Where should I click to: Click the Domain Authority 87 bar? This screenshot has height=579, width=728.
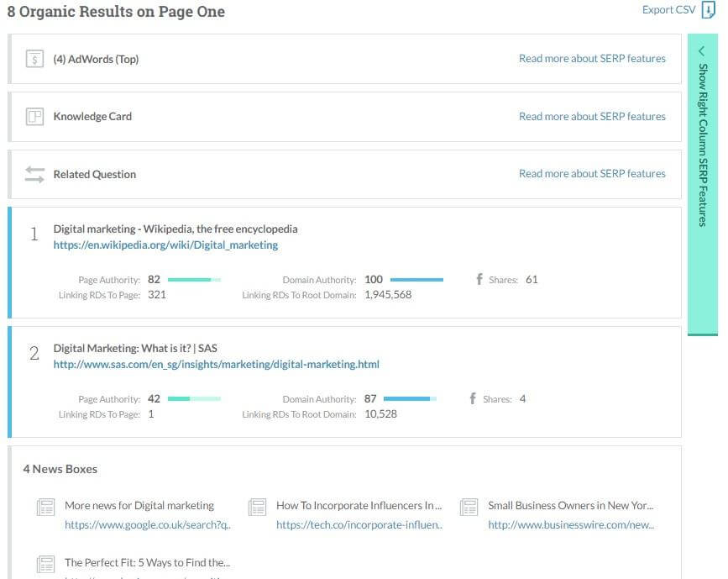click(410, 398)
